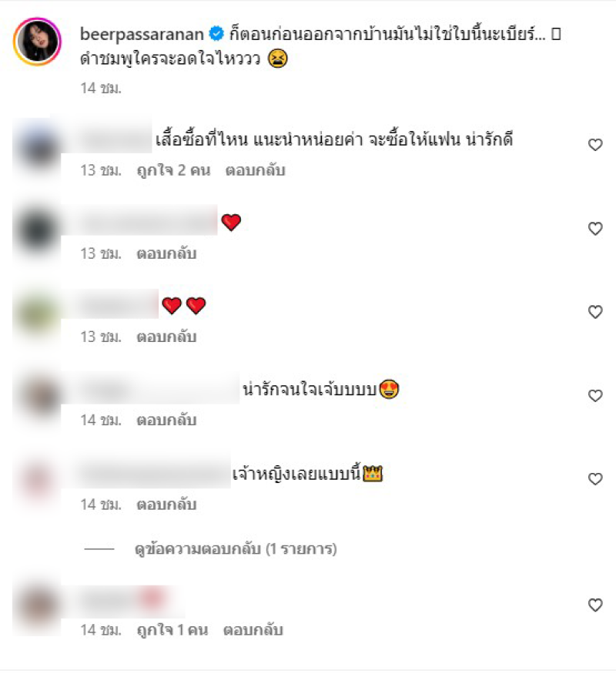This screenshot has height=674, width=616.
Task: Like the comment with heart-eyes emoji
Action: (595, 395)
